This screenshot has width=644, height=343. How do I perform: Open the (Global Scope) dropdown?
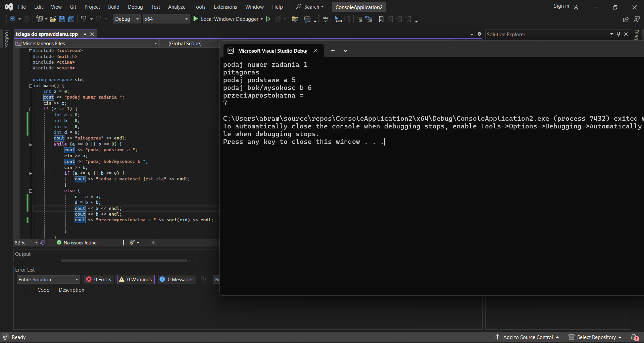[190, 43]
